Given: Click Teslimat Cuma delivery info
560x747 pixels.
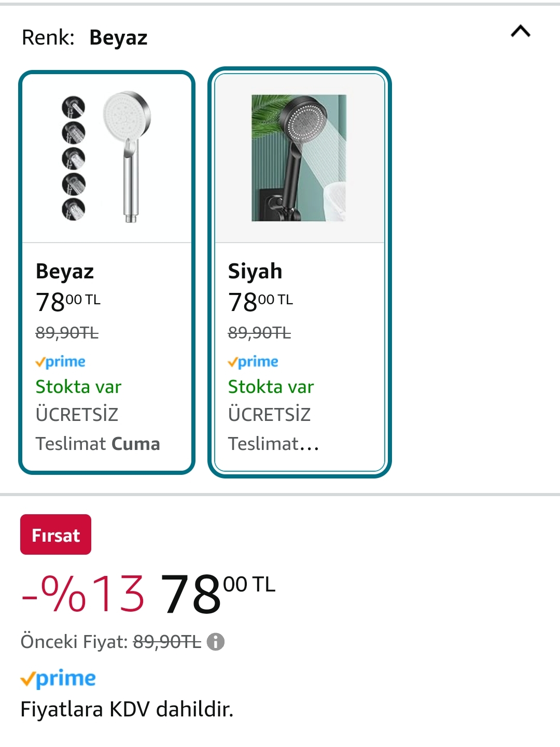Looking at the screenshot, I should click(x=97, y=444).
